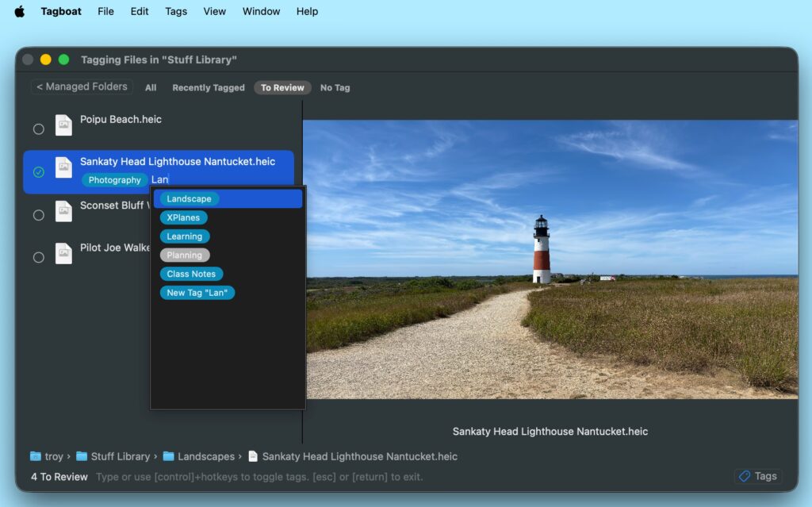
Task: Uncheck the Sankaty Head Lighthouse review circle
Action: 38,172
